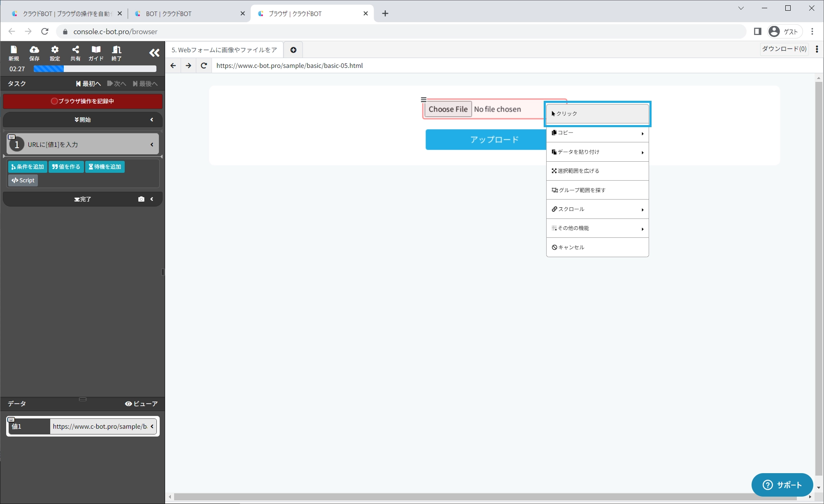Viewport: 824px width, 504px height.
Task: Add a new virtual browser tab
Action: (x=293, y=50)
